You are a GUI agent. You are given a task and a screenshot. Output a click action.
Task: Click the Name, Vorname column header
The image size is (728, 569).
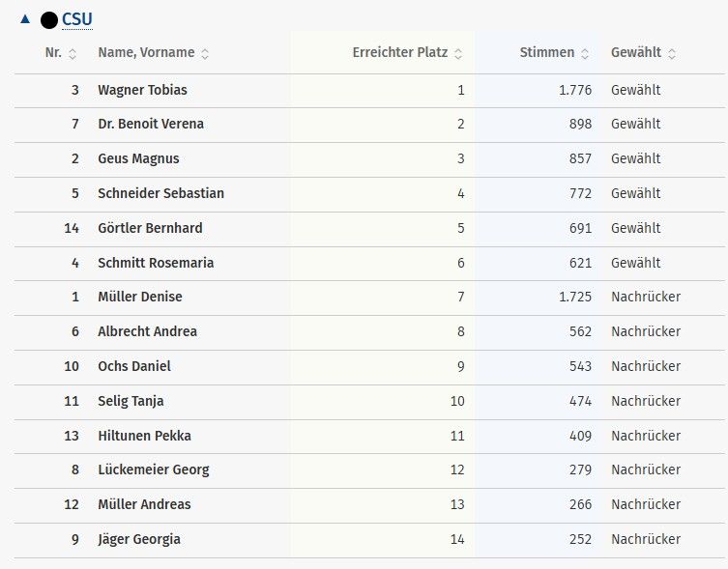[146, 53]
